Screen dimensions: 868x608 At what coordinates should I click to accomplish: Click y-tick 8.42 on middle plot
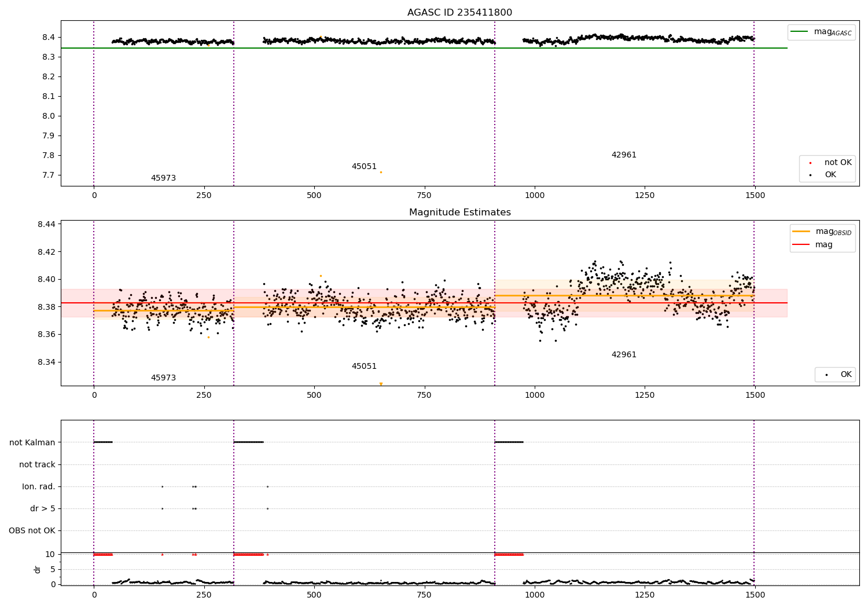tap(46, 252)
